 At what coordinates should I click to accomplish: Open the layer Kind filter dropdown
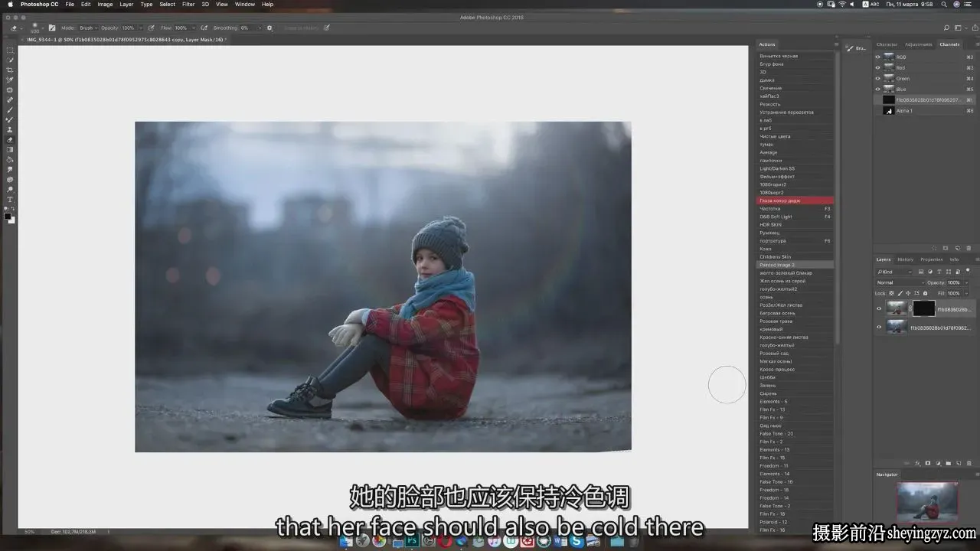tap(894, 272)
